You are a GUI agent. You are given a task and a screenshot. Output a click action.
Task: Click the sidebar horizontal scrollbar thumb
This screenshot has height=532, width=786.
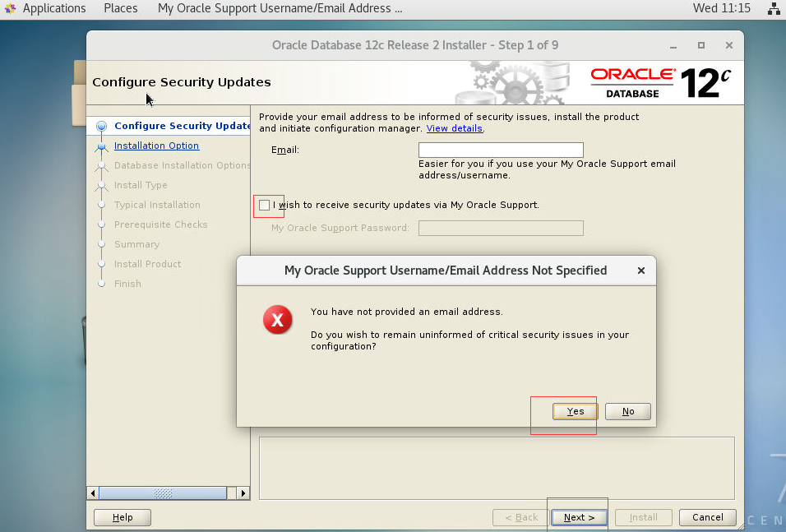click(x=163, y=493)
